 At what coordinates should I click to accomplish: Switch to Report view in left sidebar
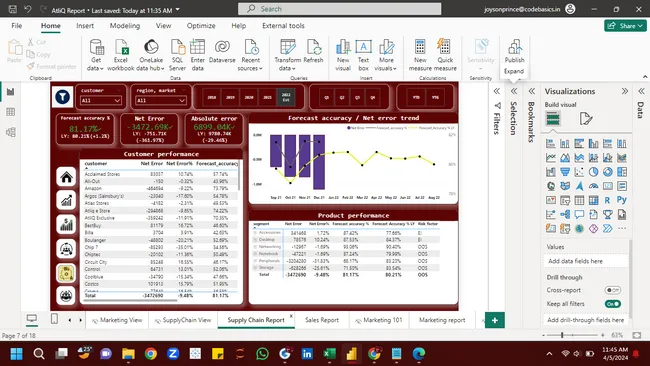11,92
